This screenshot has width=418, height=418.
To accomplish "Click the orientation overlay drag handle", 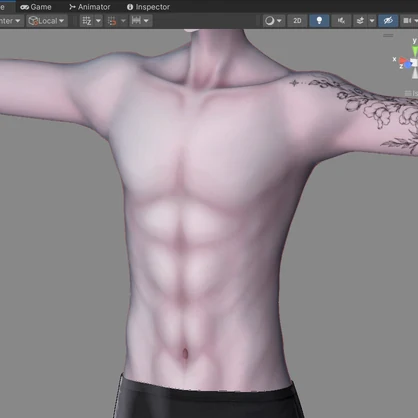I will pyautogui.click(x=388, y=35).
